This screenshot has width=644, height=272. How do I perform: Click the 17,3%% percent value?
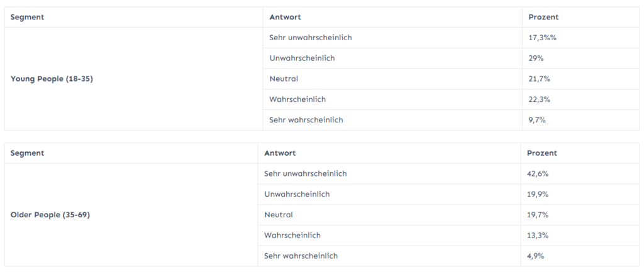click(x=543, y=38)
